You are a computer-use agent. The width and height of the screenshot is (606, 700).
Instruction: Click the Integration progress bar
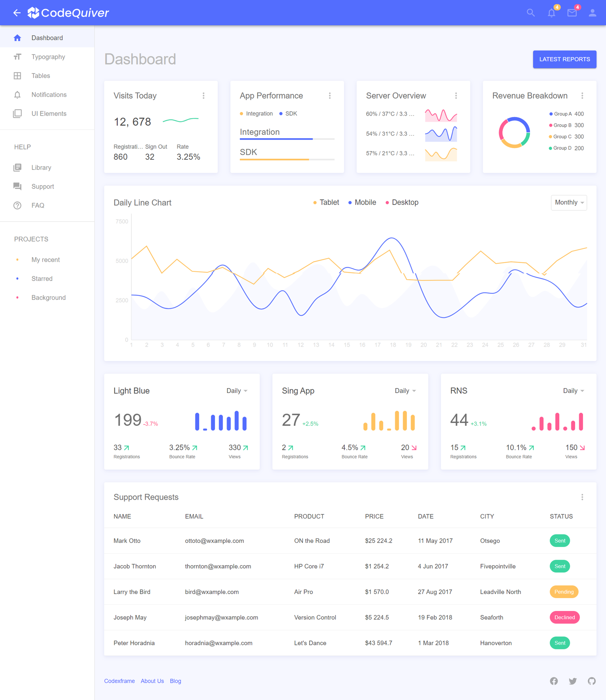coord(287,139)
